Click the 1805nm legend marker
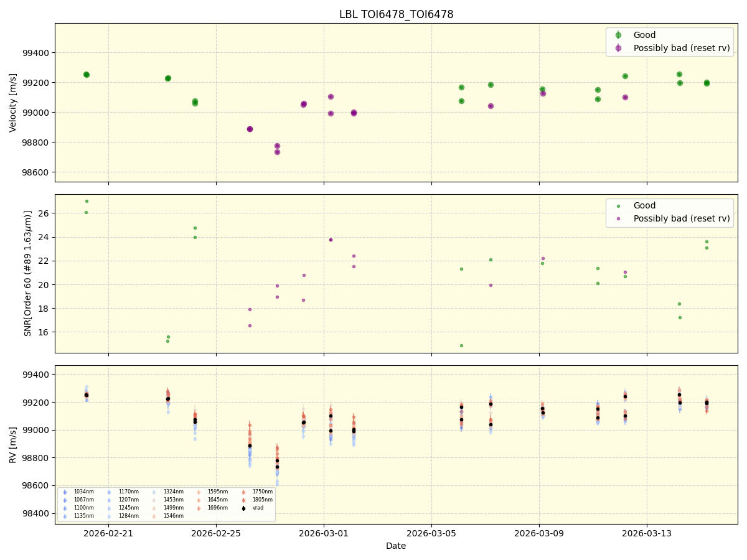This screenshot has width=747, height=560. point(243,499)
